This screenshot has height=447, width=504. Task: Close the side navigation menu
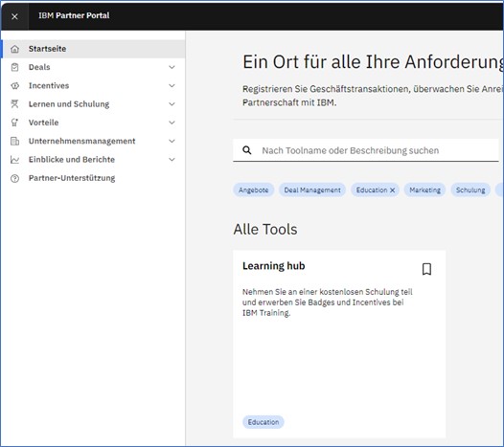click(14, 16)
